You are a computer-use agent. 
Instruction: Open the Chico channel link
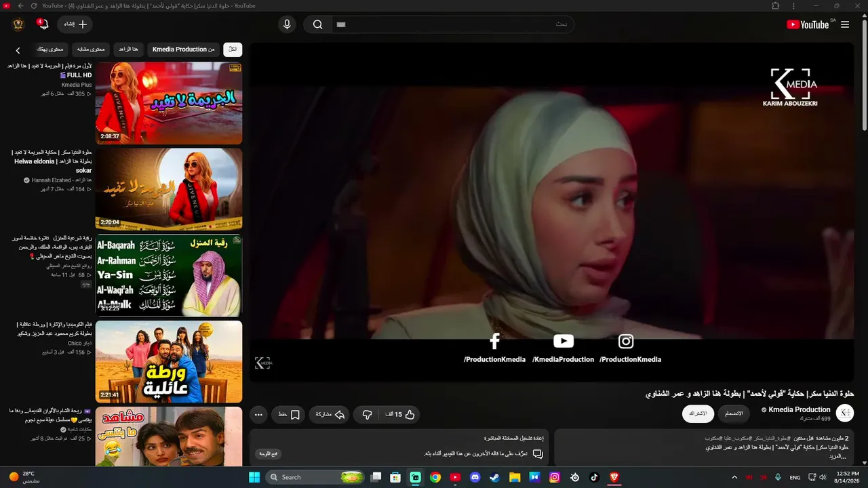tap(75, 344)
